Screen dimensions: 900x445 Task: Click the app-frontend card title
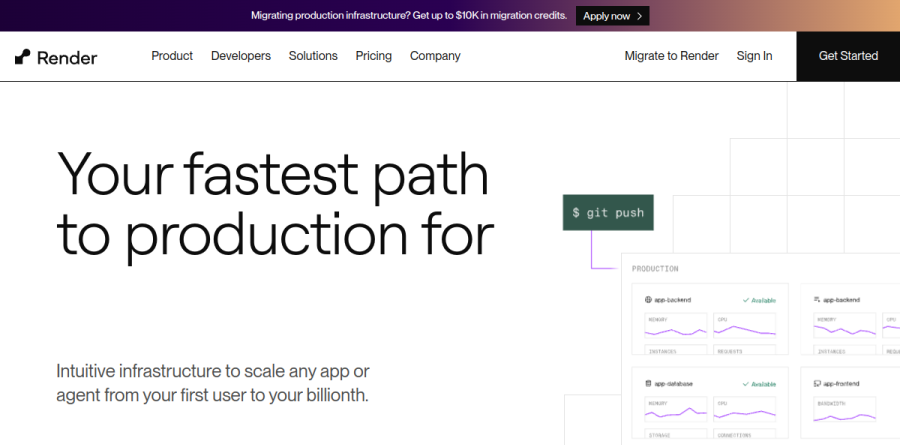pos(841,384)
